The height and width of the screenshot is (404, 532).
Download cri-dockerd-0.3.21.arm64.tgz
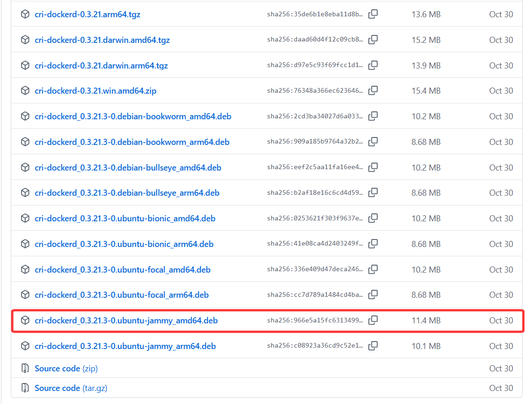tap(87, 14)
